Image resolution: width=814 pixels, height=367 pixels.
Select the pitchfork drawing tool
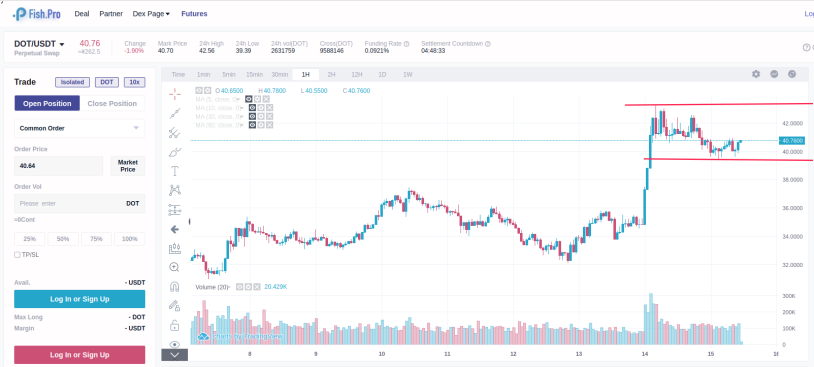[175, 132]
